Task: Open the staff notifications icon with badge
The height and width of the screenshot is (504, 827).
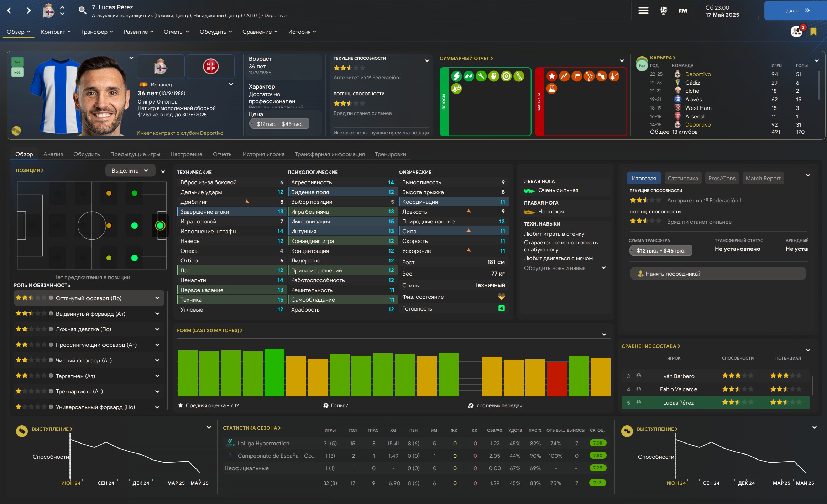Action: coord(797,32)
